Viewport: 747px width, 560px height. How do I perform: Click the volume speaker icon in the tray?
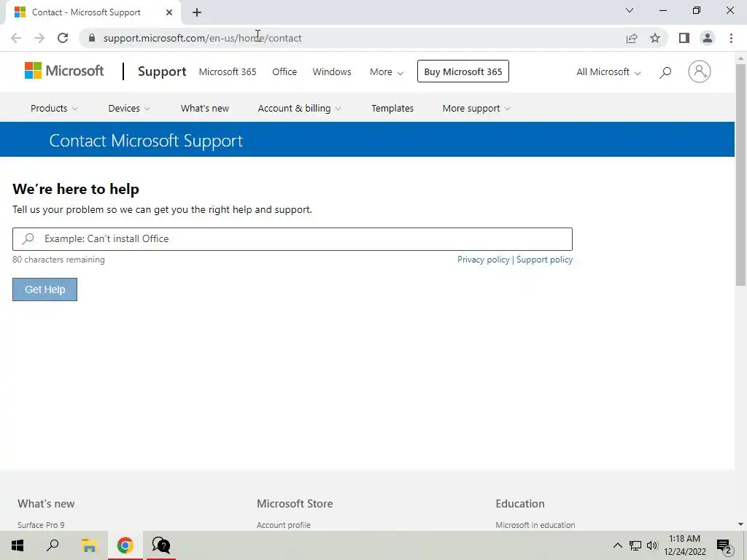(x=652, y=545)
